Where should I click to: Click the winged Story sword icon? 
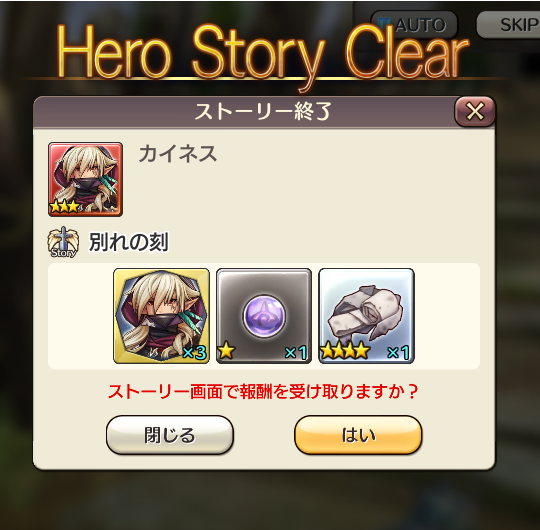63,242
